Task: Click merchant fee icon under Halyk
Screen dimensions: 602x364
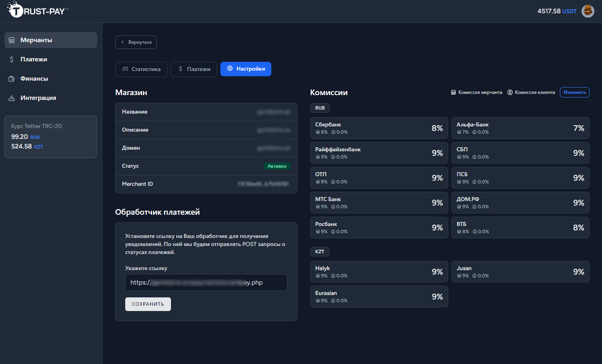Action: 318,276
